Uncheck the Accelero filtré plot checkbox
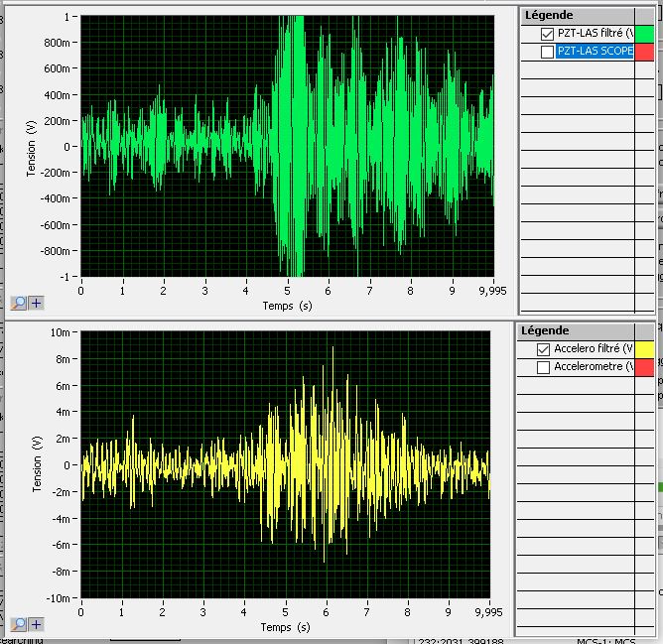This screenshot has height=644, width=663. tap(543, 349)
